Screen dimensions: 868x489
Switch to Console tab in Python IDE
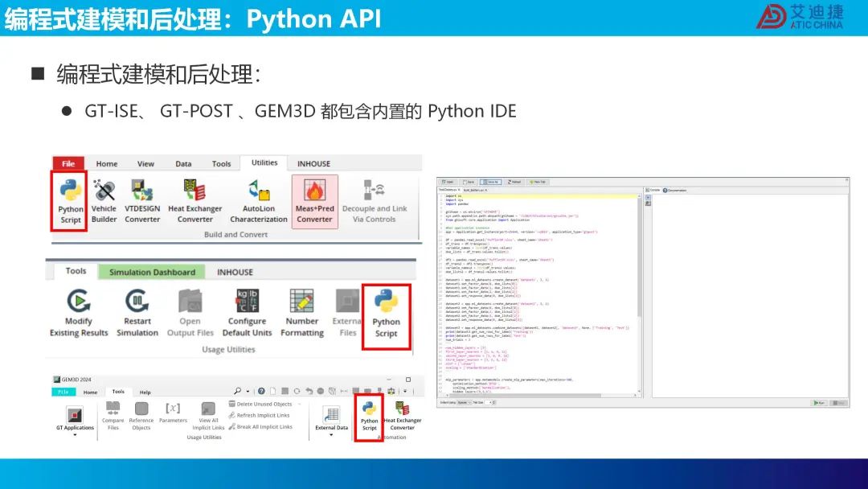coord(653,190)
